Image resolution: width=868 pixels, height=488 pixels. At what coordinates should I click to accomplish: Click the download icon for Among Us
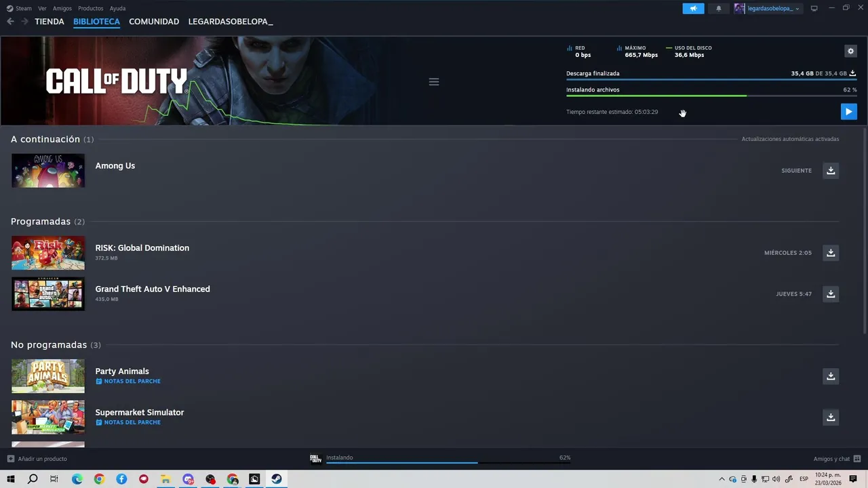(x=831, y=170)
